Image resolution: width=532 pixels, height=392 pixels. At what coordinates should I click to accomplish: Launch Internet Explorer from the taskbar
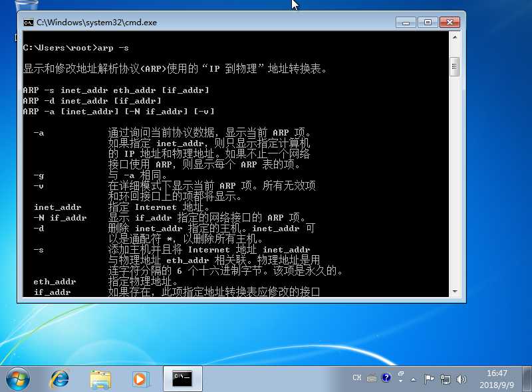click(59, 379)
